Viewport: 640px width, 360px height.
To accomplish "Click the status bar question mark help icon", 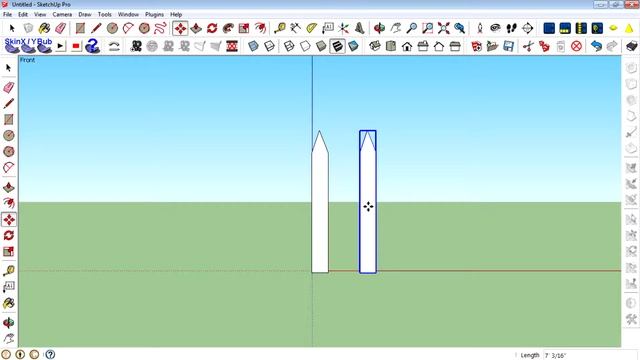I will click(x=50, y=354).
